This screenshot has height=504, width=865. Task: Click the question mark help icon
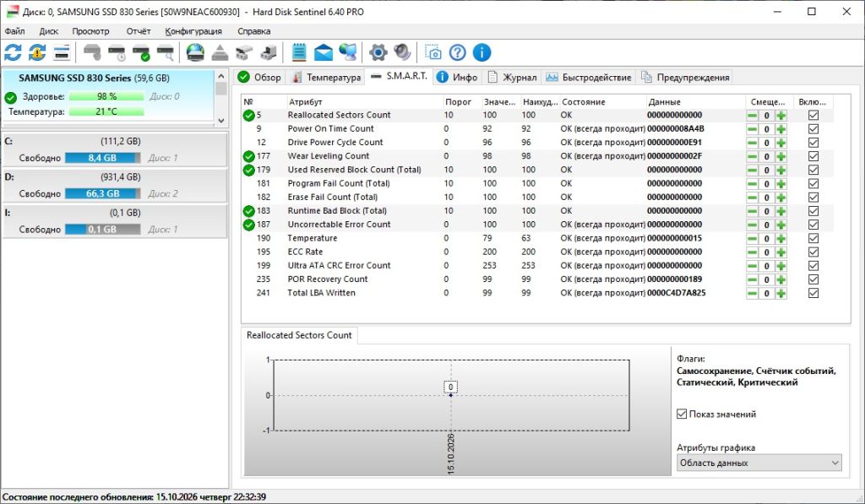tap(457, 53)
